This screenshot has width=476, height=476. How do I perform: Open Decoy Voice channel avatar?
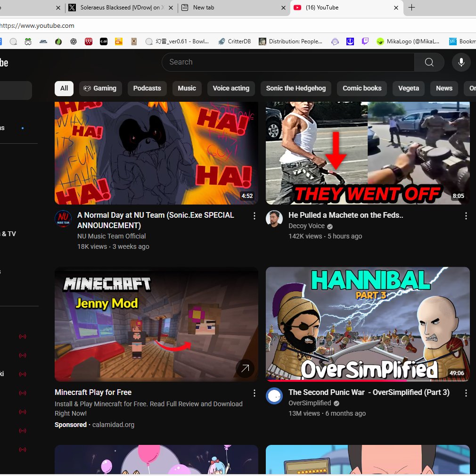pos(274,219)
